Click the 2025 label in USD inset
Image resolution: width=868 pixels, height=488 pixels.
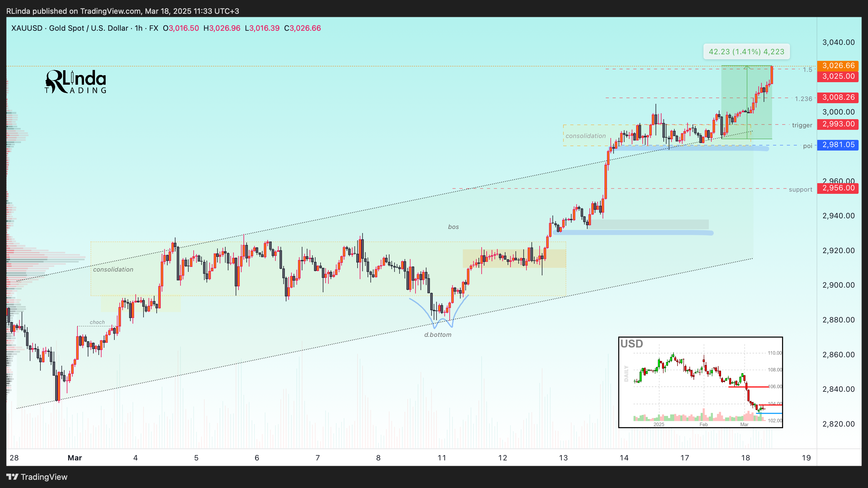pyautogui.click(x=659, y=425)
